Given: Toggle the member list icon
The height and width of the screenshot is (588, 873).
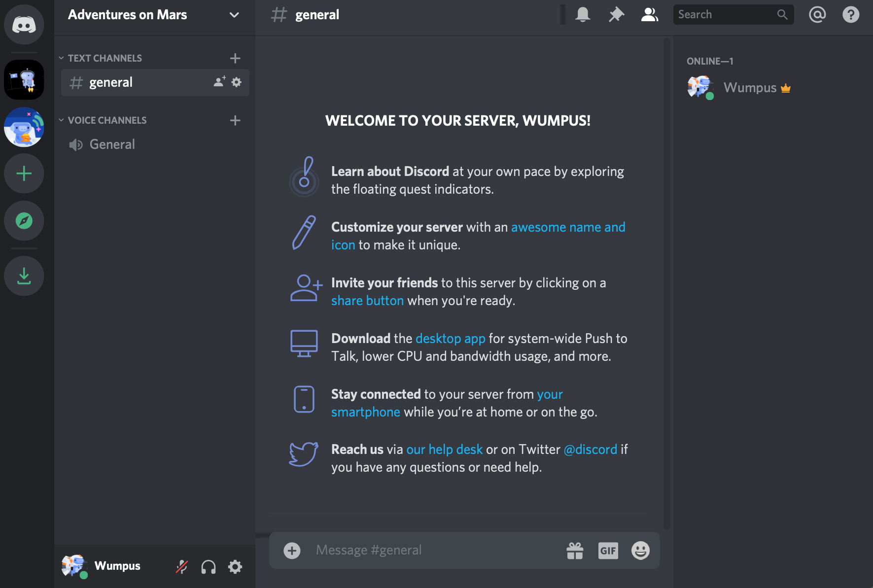Looking at the screenshot, I should coord(650,15).
